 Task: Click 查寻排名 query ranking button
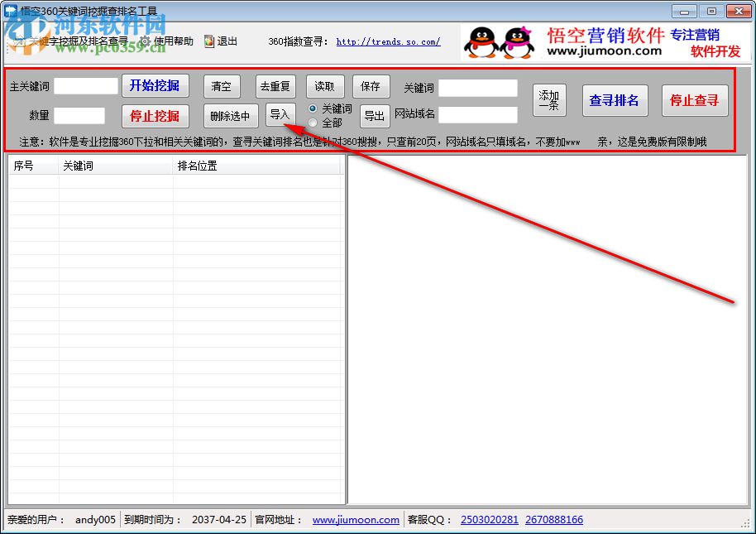pyautogui.click(x=615, y=100)
